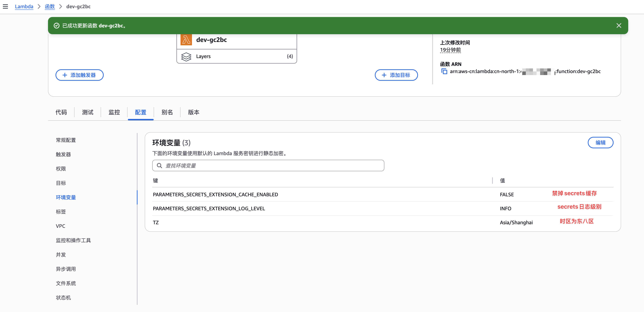The width and height of the screenshot is (644, 312).
Task: Copy the function ARN icon
Action: coord(444,71)
